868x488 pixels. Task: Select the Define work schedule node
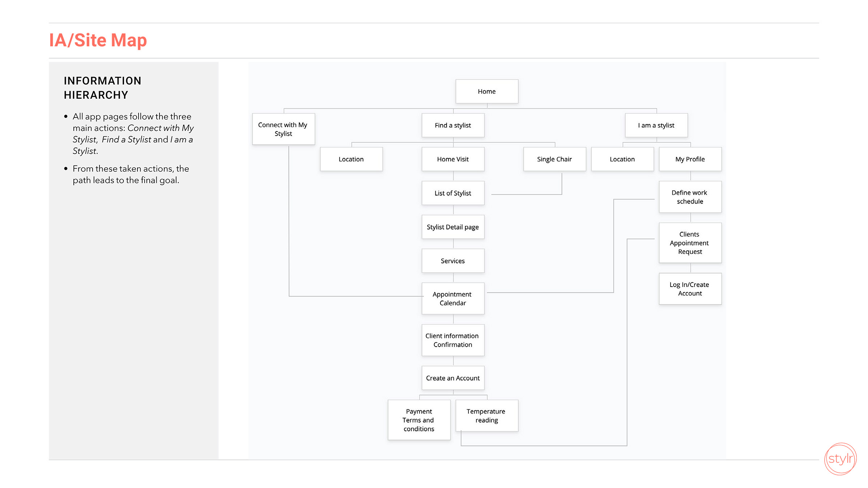[690, 197]
